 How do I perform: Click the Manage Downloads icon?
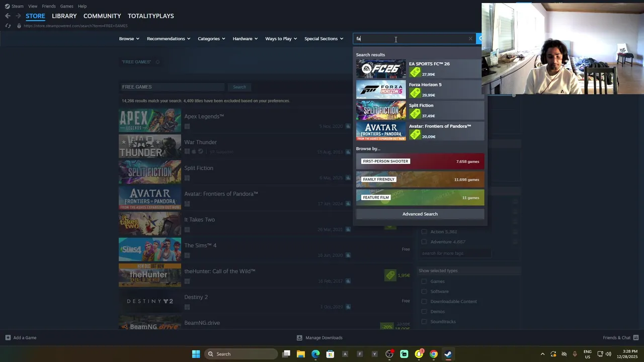[299, 338]
